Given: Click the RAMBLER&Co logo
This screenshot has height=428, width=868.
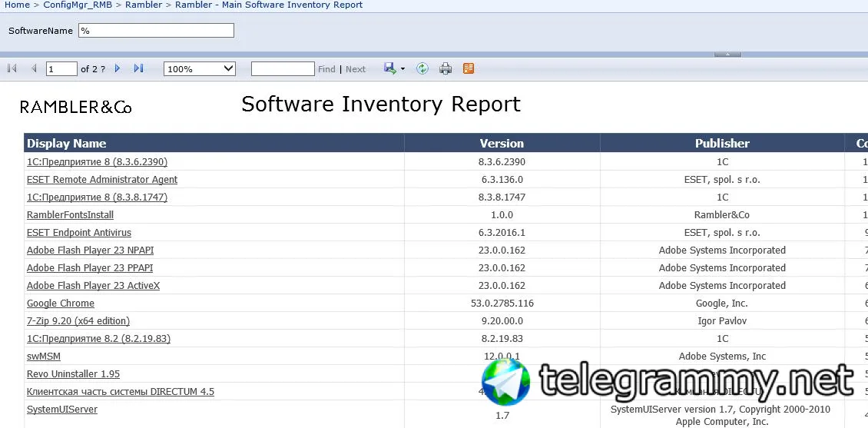Looking at the screenshot, I should pyautogui.click(x=76, y=107).
